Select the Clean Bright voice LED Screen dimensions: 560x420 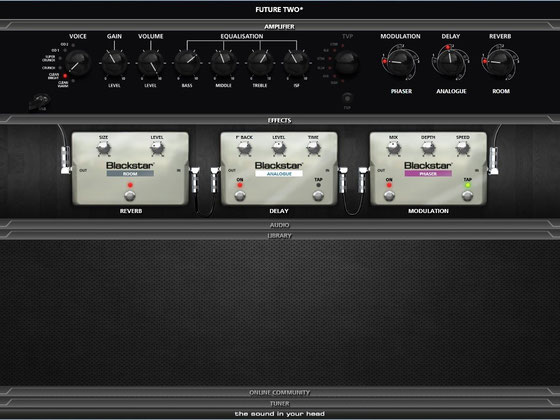[65, 76]
